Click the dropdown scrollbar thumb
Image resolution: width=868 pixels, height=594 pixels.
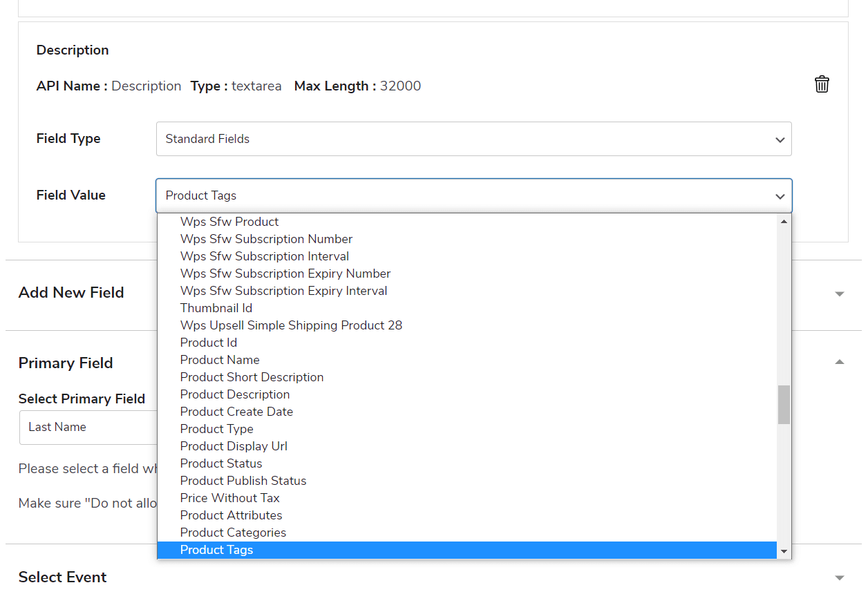(x=784, y=404)
